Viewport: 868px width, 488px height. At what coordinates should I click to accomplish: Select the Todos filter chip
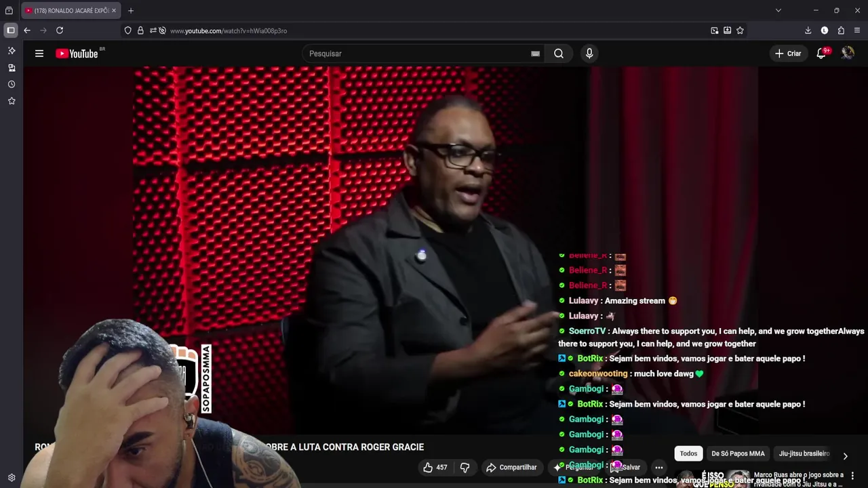(x=688, y=453)
